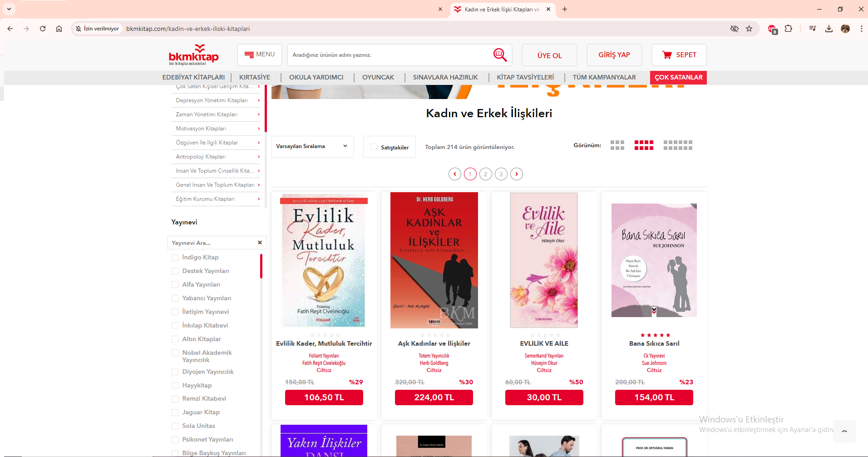Open the Foliant Yayınları publisher link
This screenshot has height=457, width=868.
pos(324,356)
